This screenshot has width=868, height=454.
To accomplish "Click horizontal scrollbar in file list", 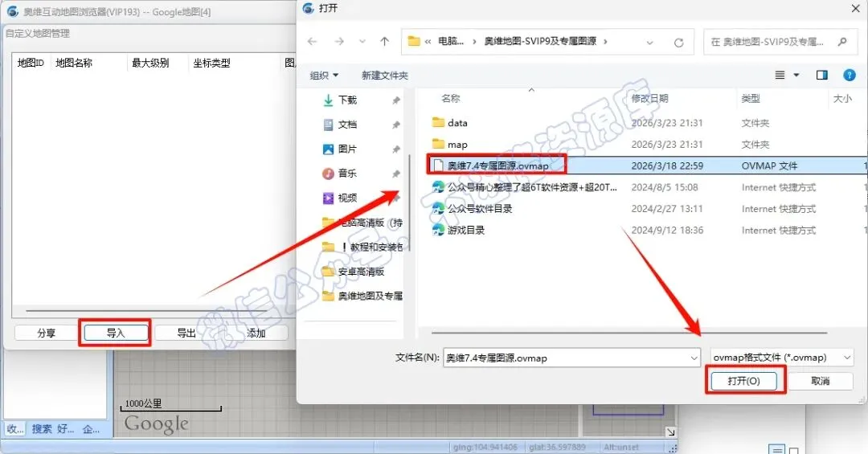I will tap(628, 333).
